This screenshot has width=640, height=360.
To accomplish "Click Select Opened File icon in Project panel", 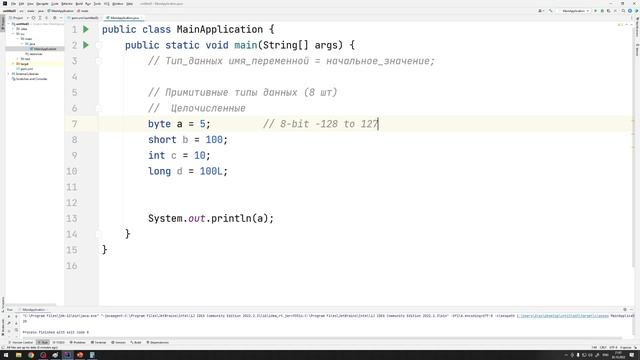I will click(33, 18).
